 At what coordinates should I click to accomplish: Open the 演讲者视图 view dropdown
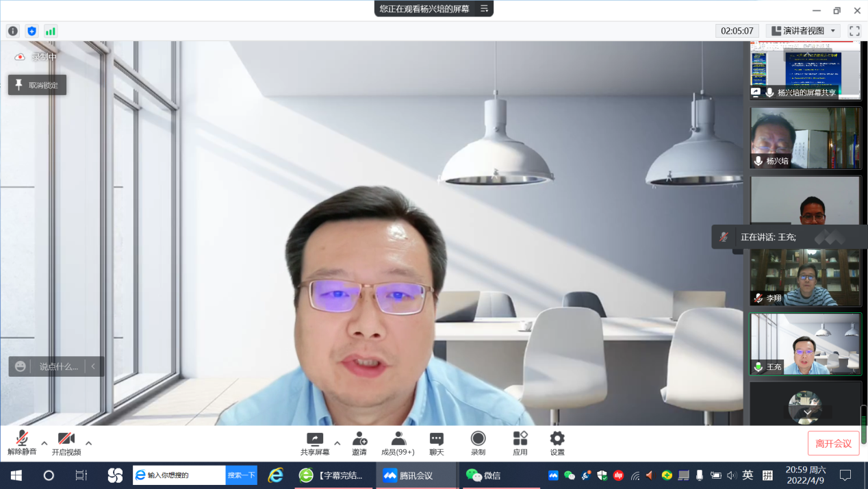click(804, 31)
